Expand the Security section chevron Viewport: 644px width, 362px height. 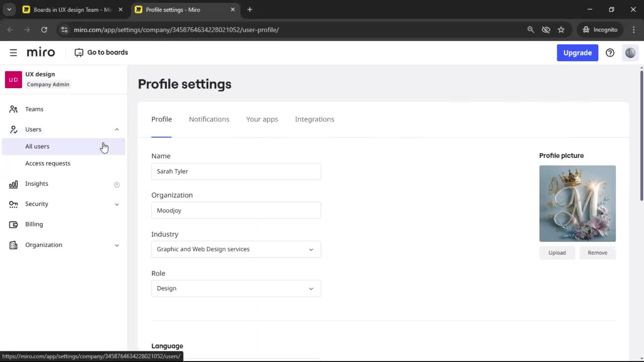[117, 204]
